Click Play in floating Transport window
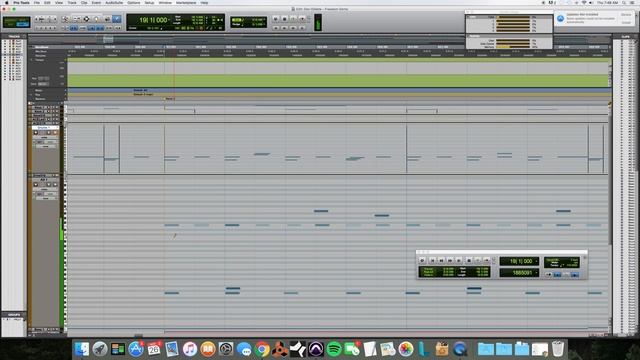The width and height of the screenshot is (640, 360). tap(478, 260)
